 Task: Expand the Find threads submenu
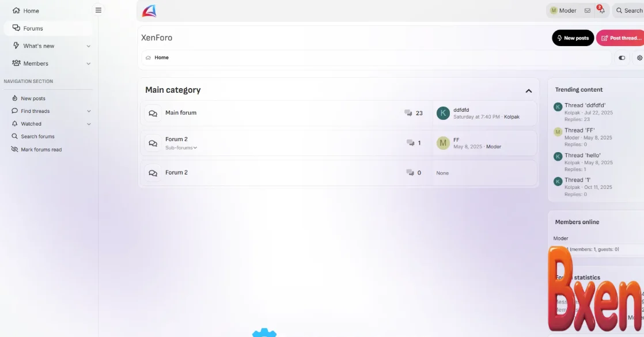tap(89, 111)
